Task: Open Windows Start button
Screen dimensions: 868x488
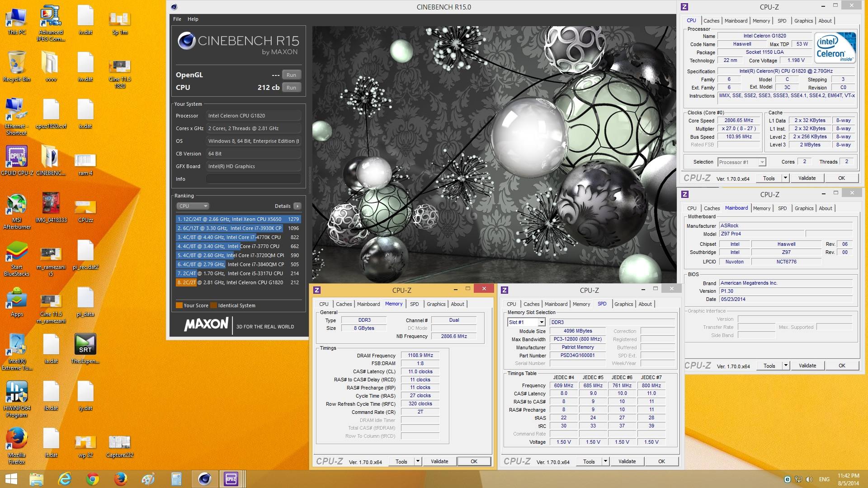Action: (11, 479)
